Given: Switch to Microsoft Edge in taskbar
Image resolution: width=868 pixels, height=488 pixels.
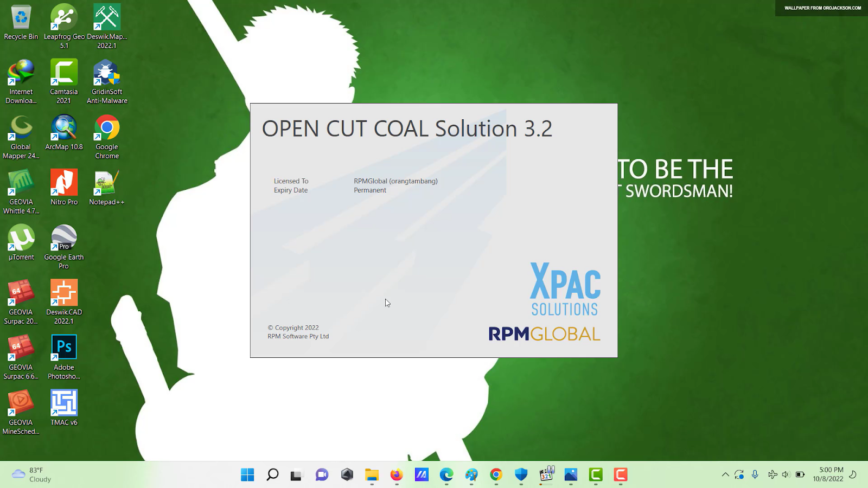Looking at the screenshot, I should (446, 475).
